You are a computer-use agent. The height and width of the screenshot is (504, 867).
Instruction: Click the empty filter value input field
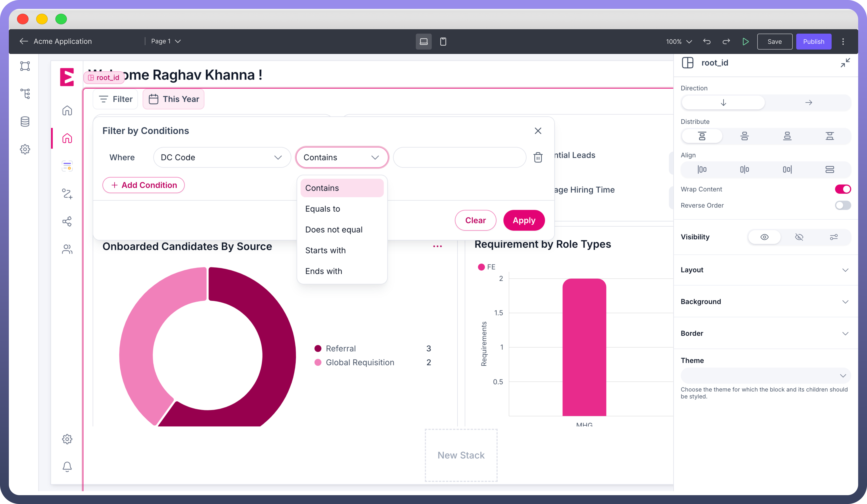[459, 157]
